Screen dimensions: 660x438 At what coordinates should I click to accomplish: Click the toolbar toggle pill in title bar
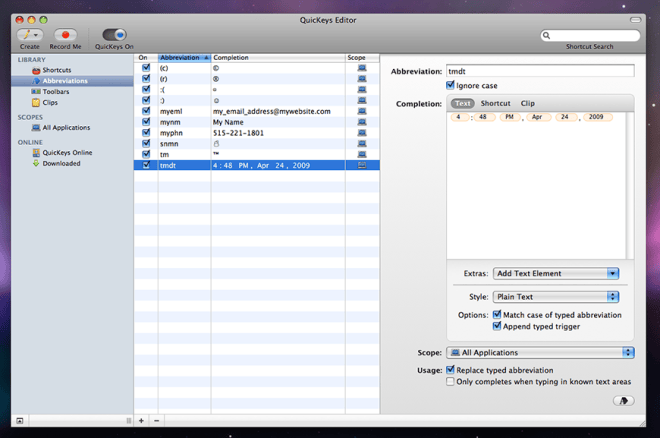coord(636,20)
